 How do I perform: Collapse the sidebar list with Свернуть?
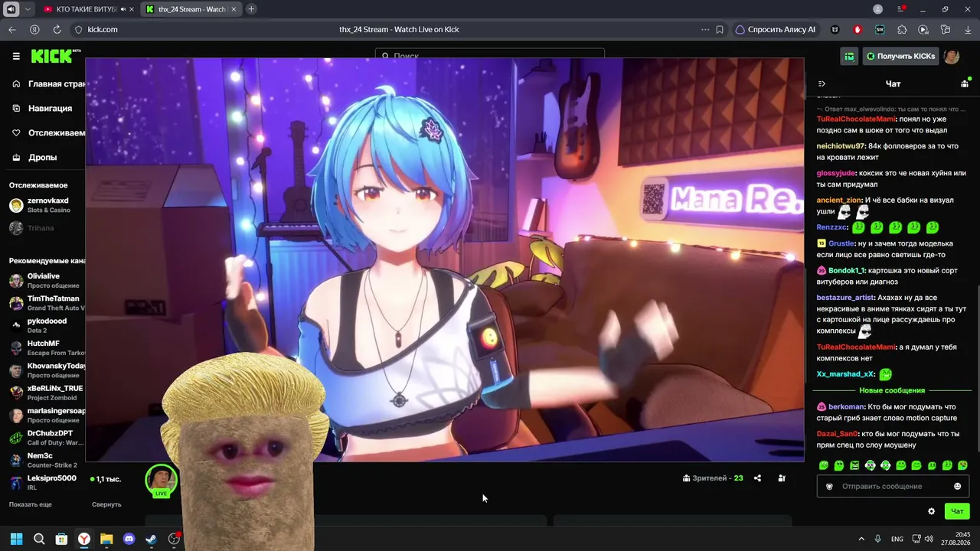(106, 505)
